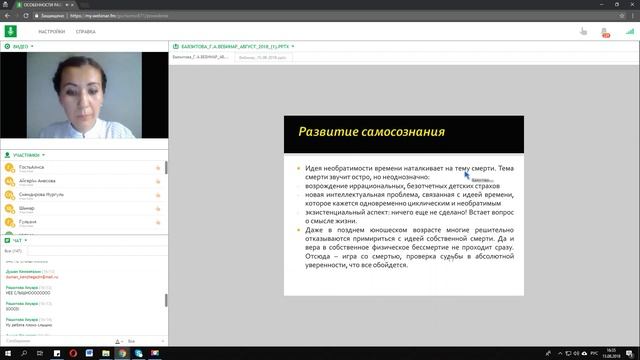This screenshot has width=640, height=360.
Task: Open Skype from the taskbar
Action: point(138,353)
